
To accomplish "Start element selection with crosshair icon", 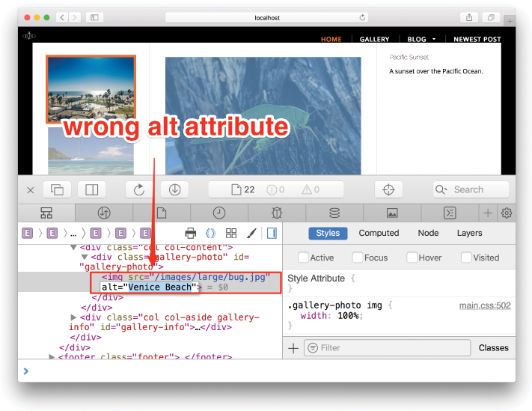I will [x=388, y=190].
